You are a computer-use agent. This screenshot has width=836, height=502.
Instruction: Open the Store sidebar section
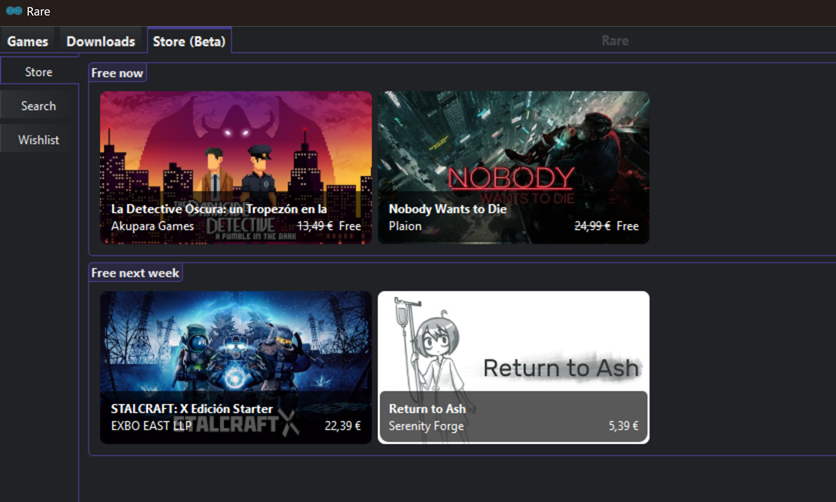[x=39, y=72]
